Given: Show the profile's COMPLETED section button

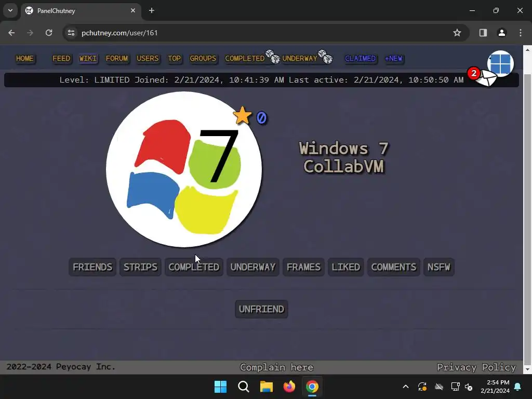Looking at the screenshot, I should click(x=194, y=267).
